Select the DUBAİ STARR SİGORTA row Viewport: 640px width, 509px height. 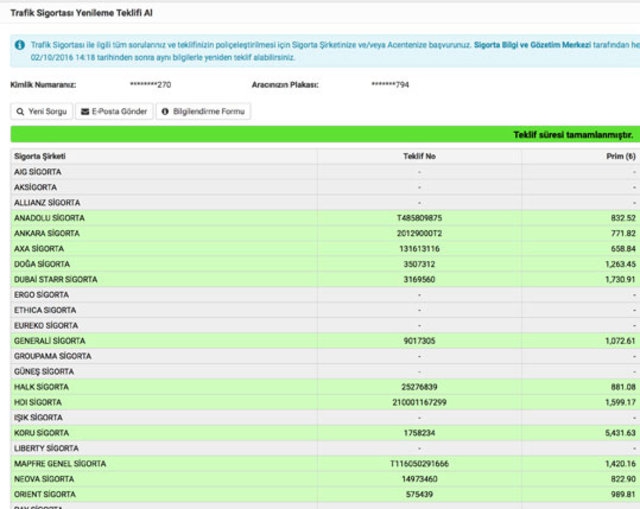coord(325,280)
